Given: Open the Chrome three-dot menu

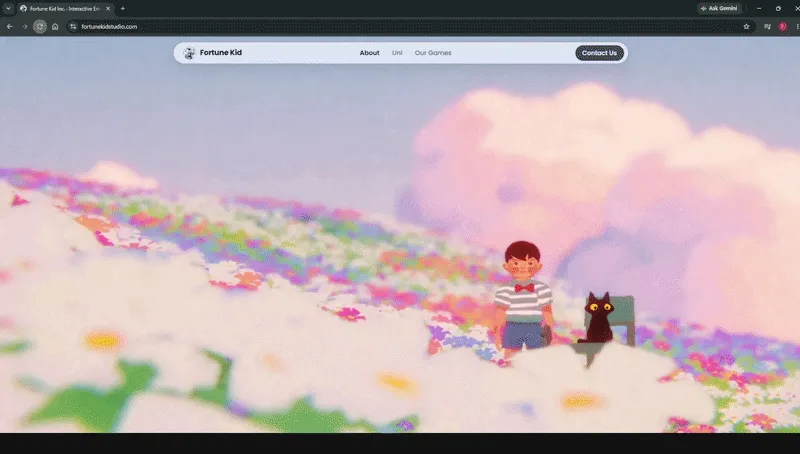Looking at the screenshot, I should coord(797,27).
